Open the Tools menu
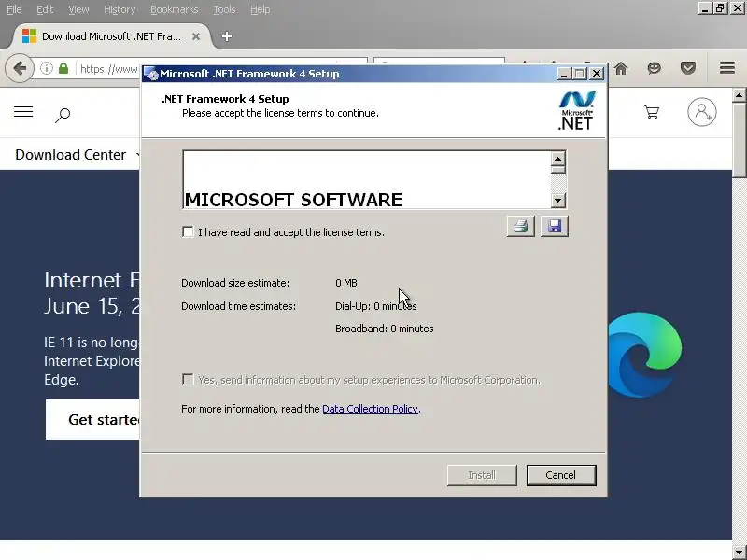Screen dimensions: 747x560 pos(224,9)
